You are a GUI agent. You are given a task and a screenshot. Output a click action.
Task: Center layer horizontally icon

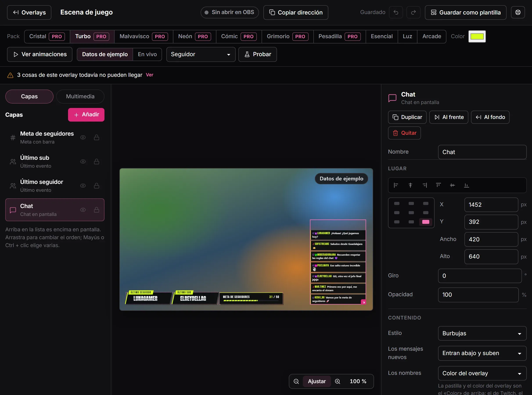(410, 185)
